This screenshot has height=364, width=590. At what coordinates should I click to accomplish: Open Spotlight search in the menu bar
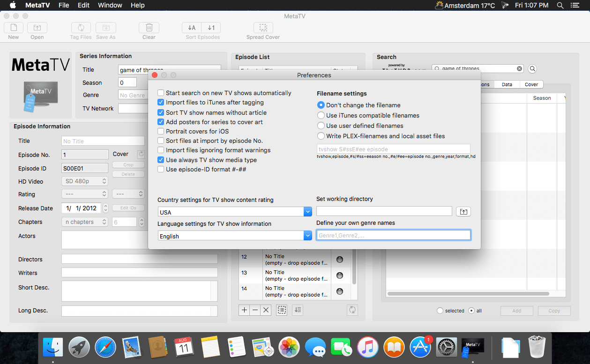(x=560, y=5)
